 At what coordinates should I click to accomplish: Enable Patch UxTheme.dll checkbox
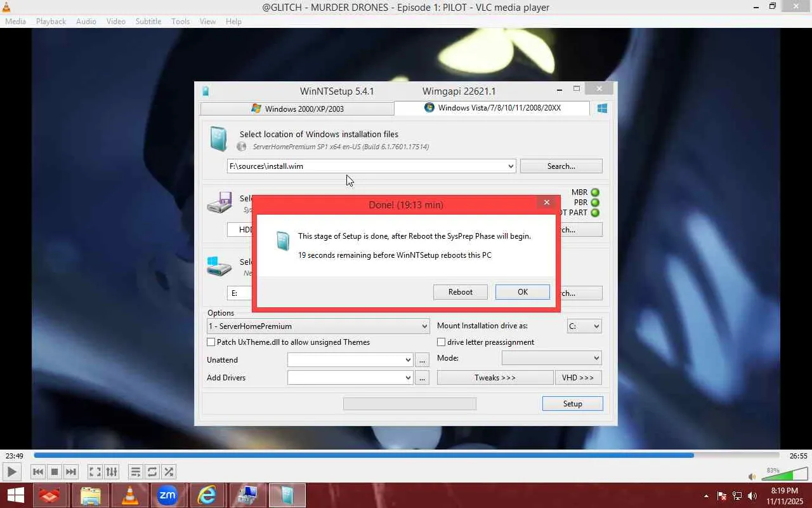(211, 342)
